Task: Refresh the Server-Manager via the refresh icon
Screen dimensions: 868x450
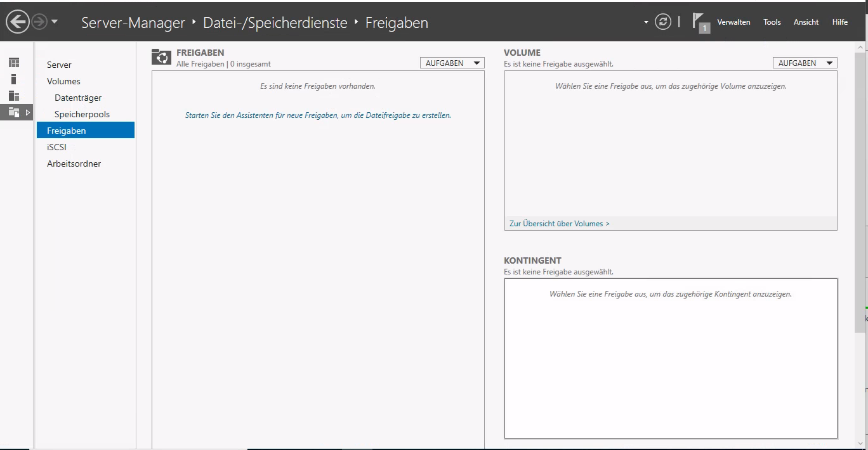Action: (662, 22)
